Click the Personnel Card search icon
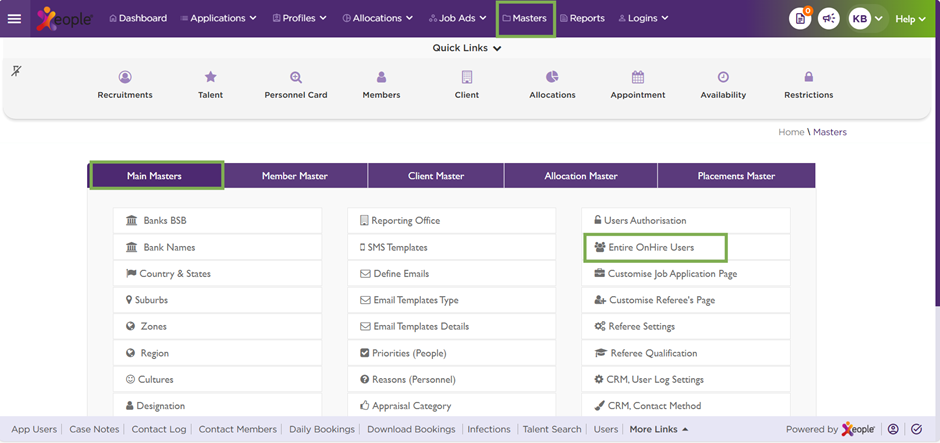 click(x=296, y=77)
